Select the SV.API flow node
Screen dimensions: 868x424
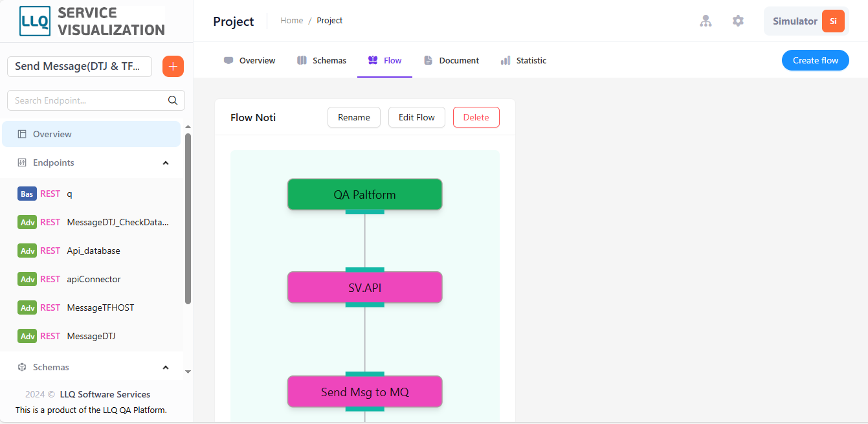[x=365, y=287]
